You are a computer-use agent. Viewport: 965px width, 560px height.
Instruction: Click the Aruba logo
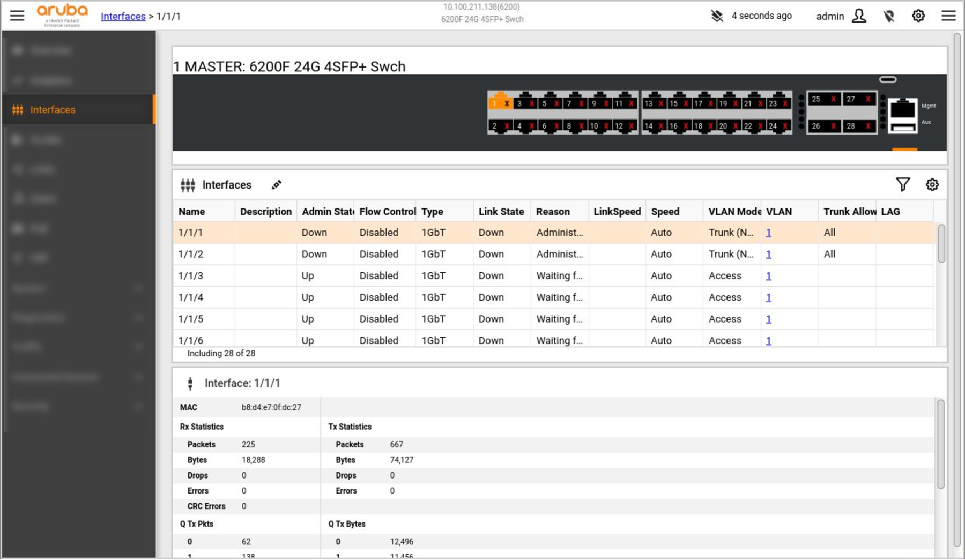(62, 15)
